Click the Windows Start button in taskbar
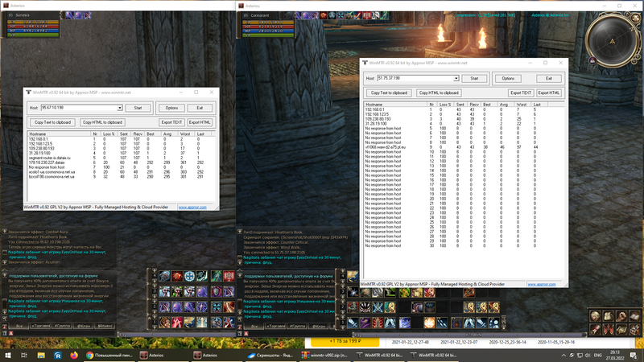644x362 pixels. coord(7,353)
